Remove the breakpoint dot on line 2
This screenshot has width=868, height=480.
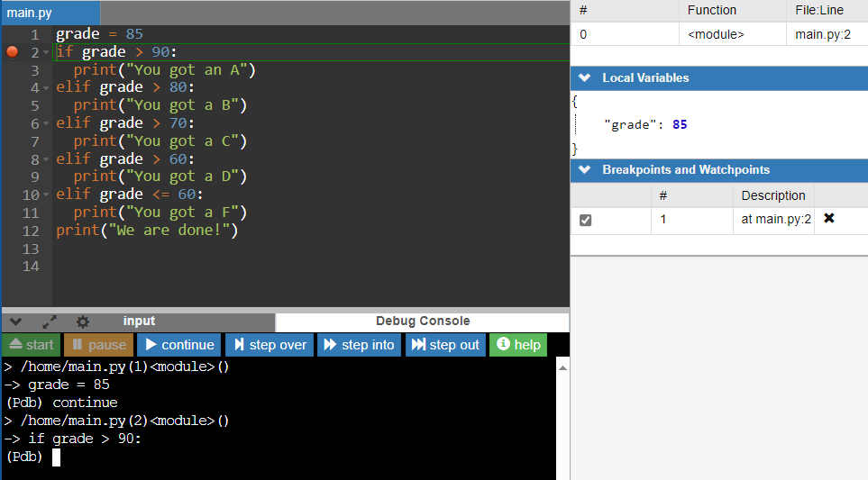(x=13, y=52)
